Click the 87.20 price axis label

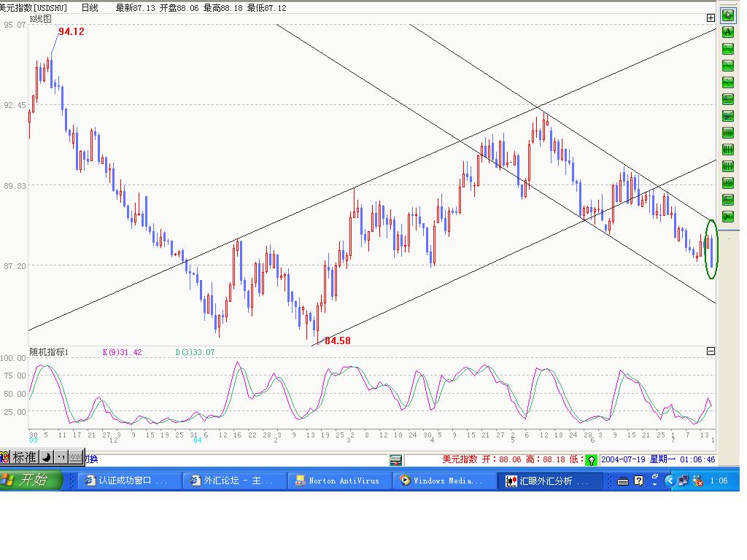click(x=15, y=265)
